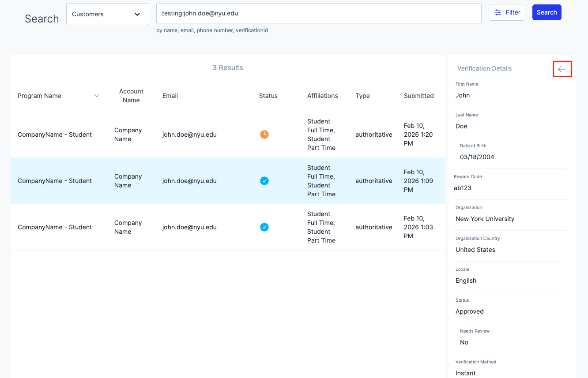Select the row submitted at 1:03 PM
Image resolution: width=588 pixels, height=378 pixels.
[228, 227]
